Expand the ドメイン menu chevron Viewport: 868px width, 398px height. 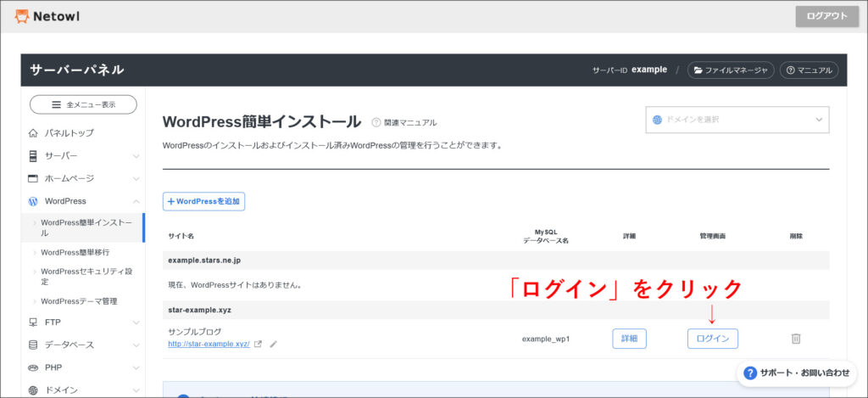[136, 390]
